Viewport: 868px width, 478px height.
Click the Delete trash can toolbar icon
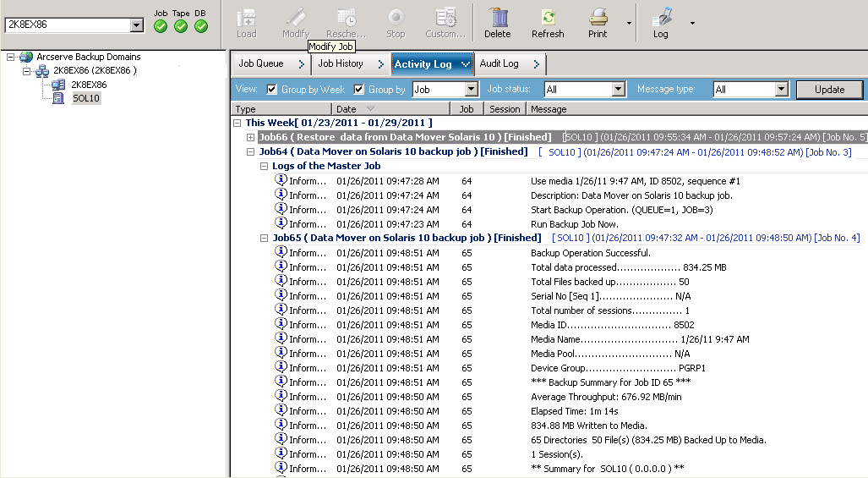click(x=497, y=18)
